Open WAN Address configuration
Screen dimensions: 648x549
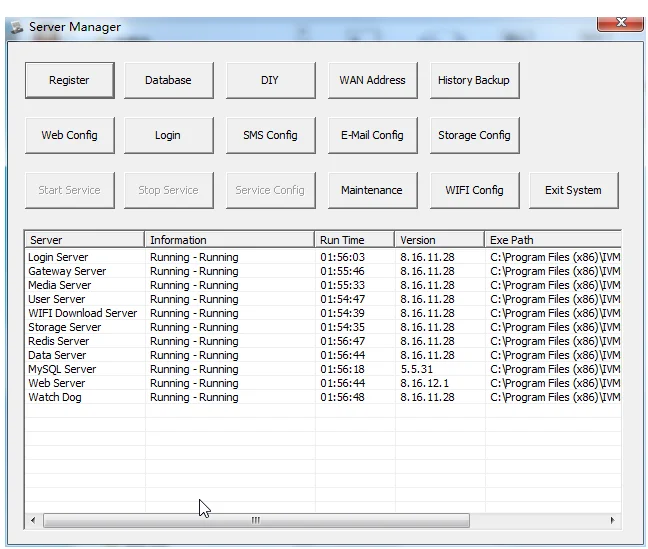tap(372, 80)
